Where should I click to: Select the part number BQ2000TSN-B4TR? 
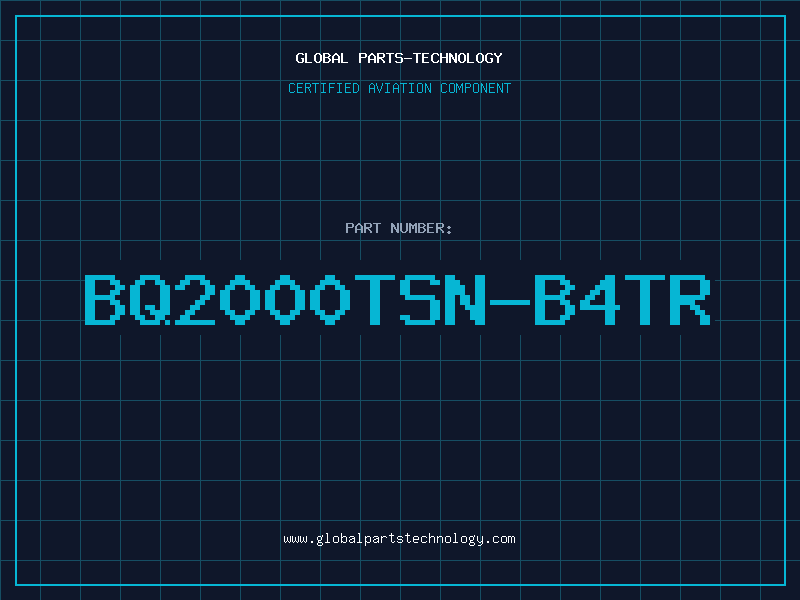click(397, 300)
